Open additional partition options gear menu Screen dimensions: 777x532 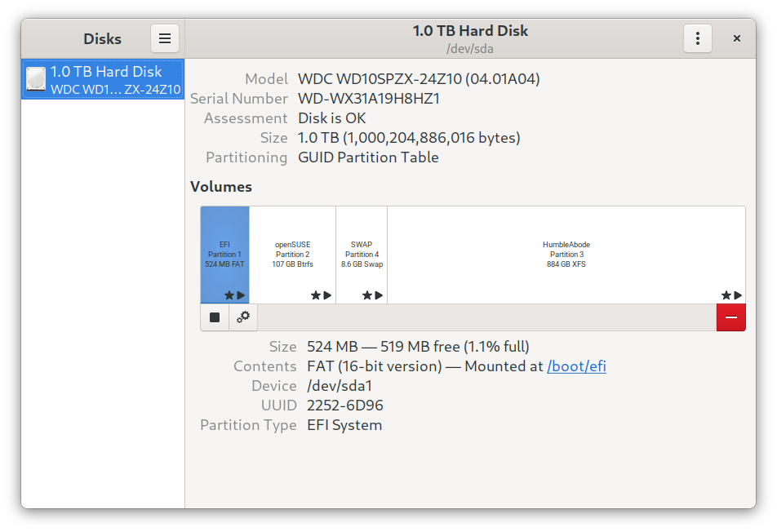click(x=243, y=317)
